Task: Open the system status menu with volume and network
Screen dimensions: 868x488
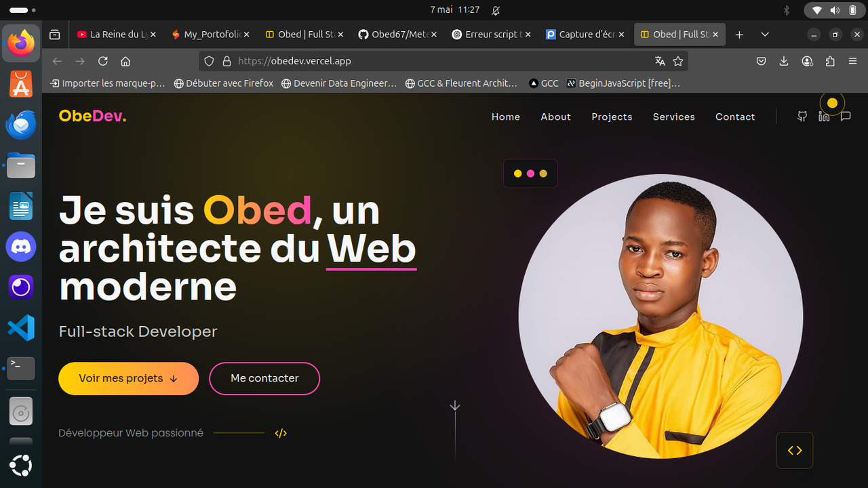Action: [x=835, y=10]
